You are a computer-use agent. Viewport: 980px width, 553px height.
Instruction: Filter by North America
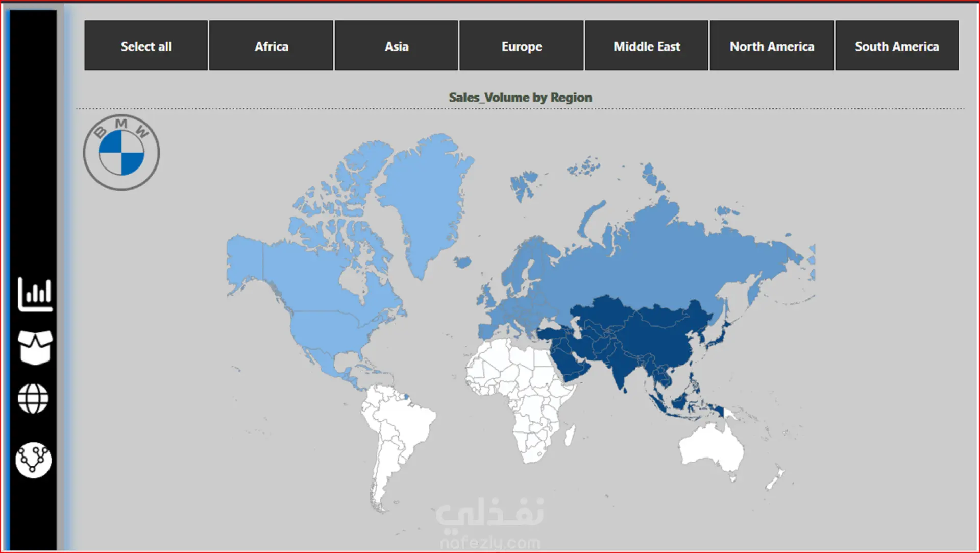click(771, 46)
